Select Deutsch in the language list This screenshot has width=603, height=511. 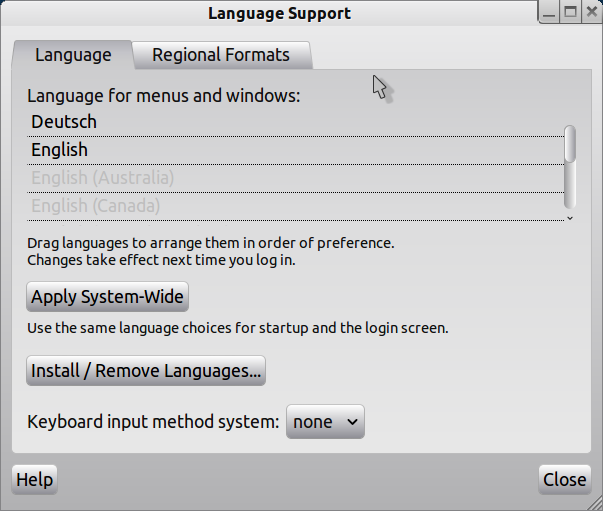pos(64,122)
